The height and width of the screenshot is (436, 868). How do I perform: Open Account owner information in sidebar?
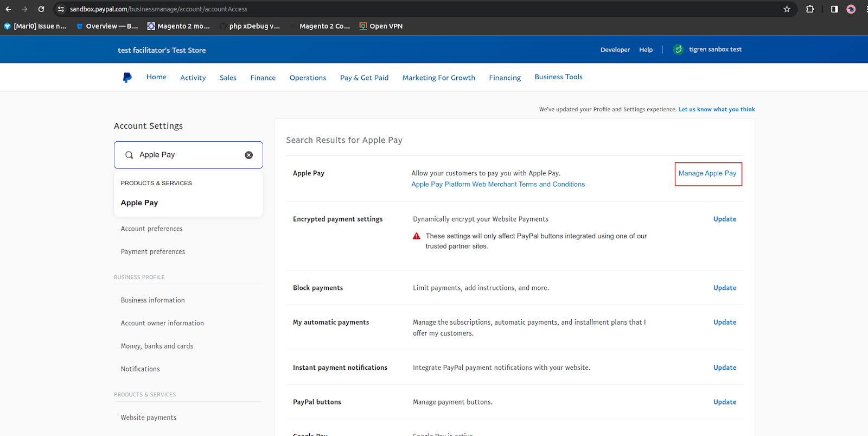point(162,323)
